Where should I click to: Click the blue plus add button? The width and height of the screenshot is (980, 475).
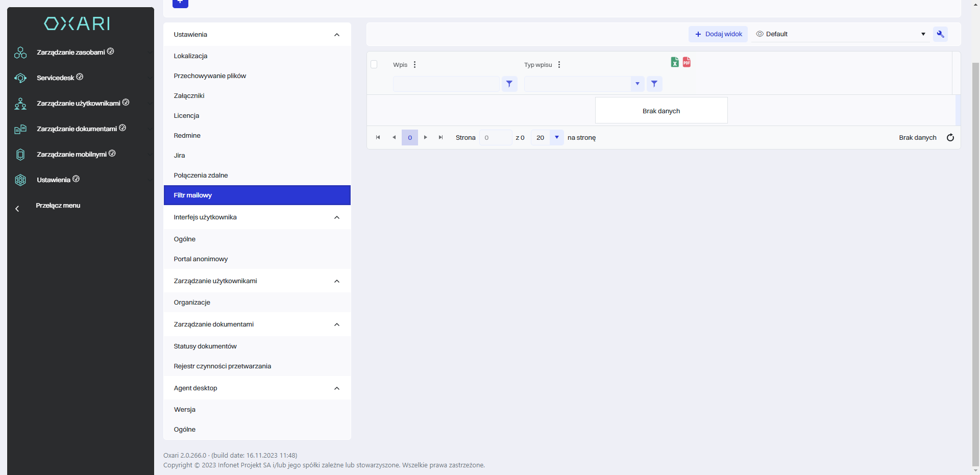pyautogui.click(x=180, y=3)
